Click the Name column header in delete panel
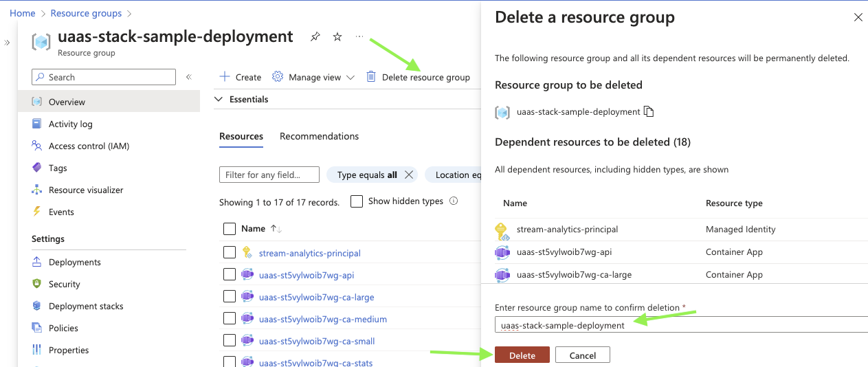 515,203
